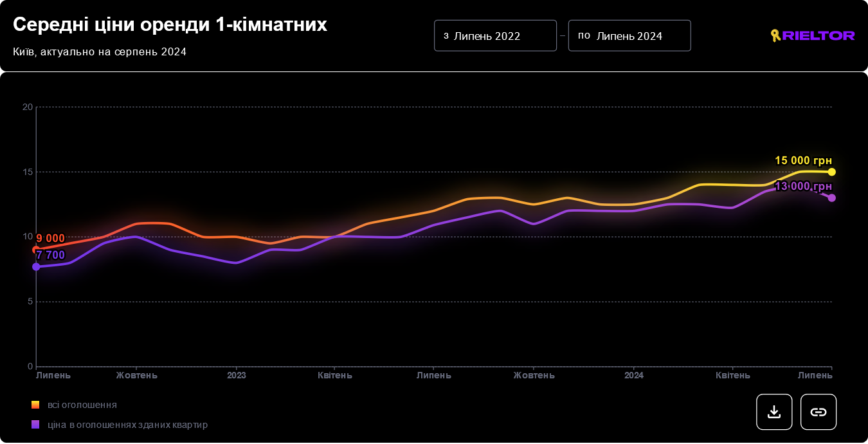
Task: Open the end date picker showing Липень 2024
Action: coord(629,35)
